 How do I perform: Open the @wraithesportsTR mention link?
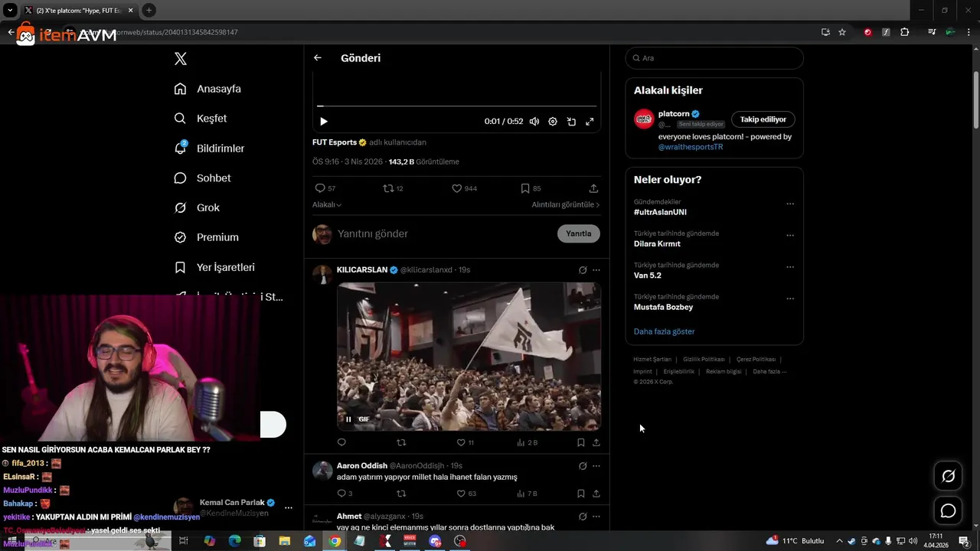(x=691, y=147)
